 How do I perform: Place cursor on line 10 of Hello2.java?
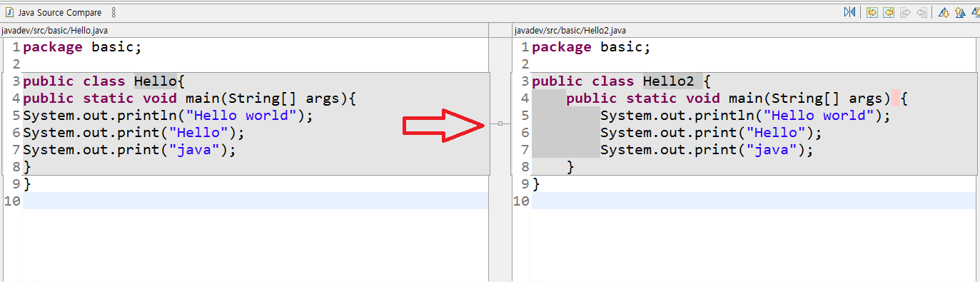[753, 201]
